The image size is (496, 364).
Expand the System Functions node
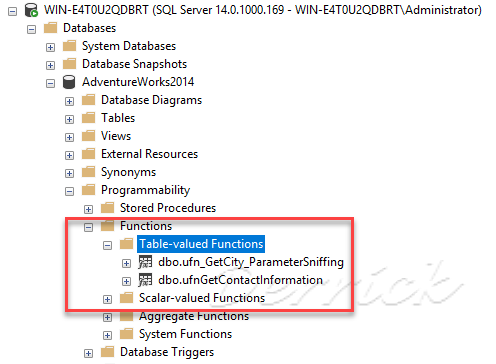[x=107, y=336]
